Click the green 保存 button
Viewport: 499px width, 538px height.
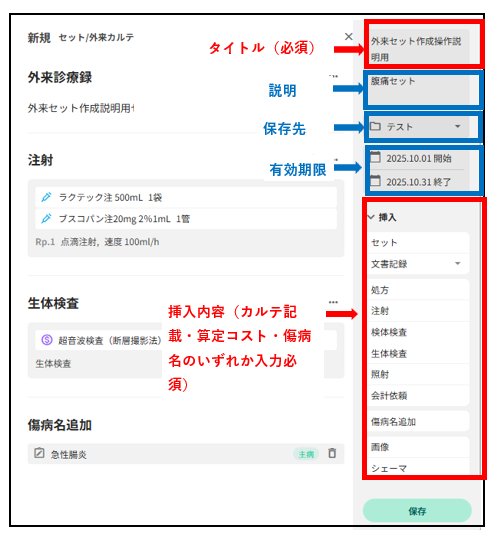[417, 511]
